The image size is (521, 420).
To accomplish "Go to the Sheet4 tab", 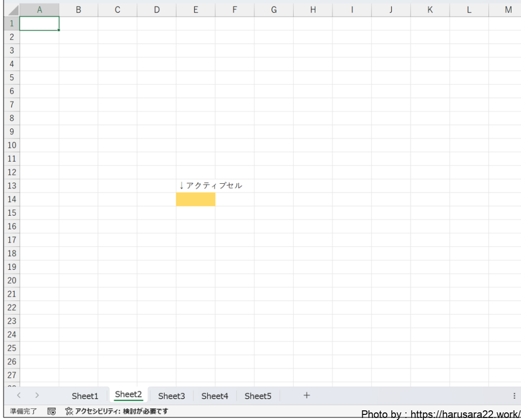I will (215, 396).
